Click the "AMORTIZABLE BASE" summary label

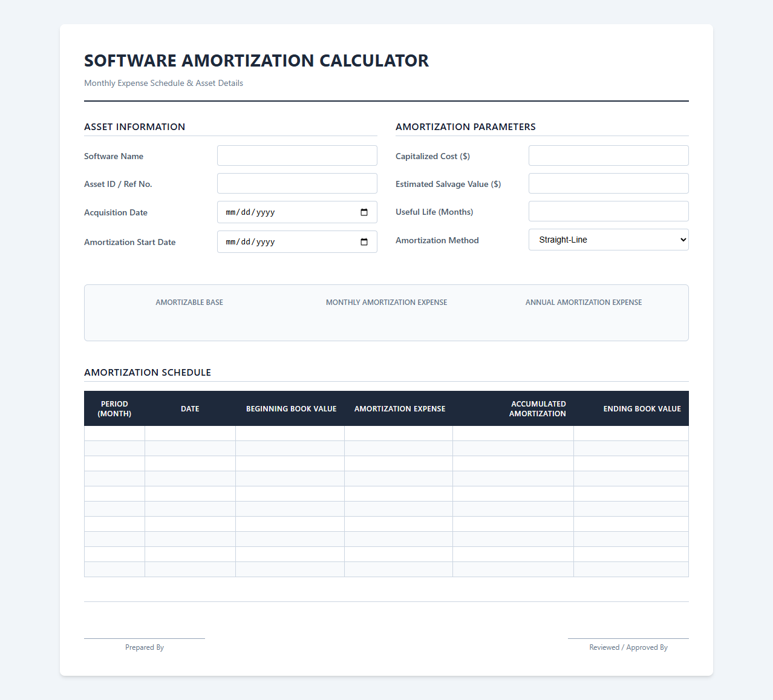pyautogui.click(x=189, y=303)
